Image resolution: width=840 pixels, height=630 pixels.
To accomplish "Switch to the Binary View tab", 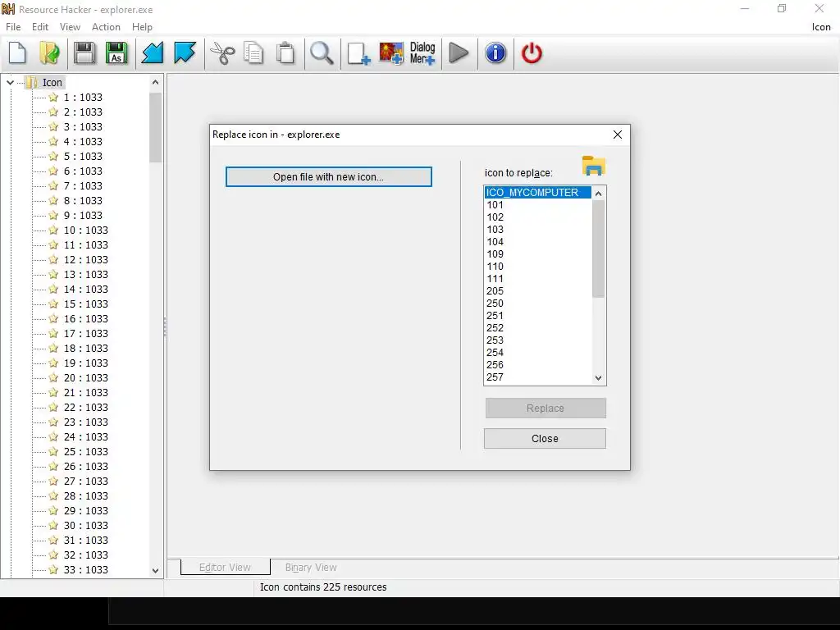I will tap(311, 568).
